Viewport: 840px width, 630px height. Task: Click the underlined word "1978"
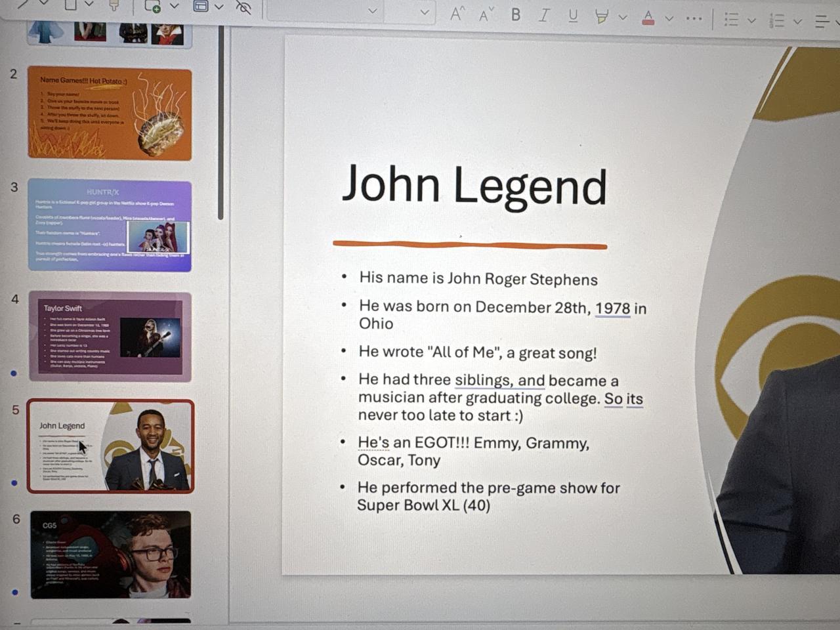613,308
